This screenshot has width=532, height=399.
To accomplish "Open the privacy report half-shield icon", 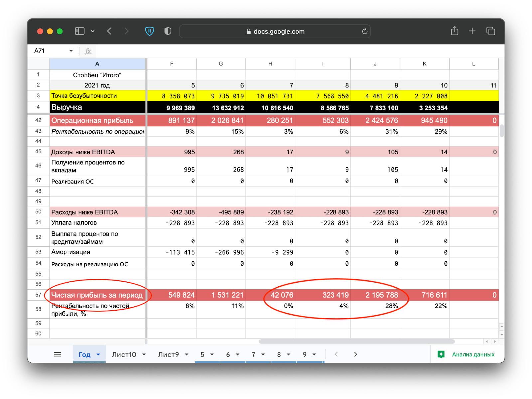I will (168, 31).
